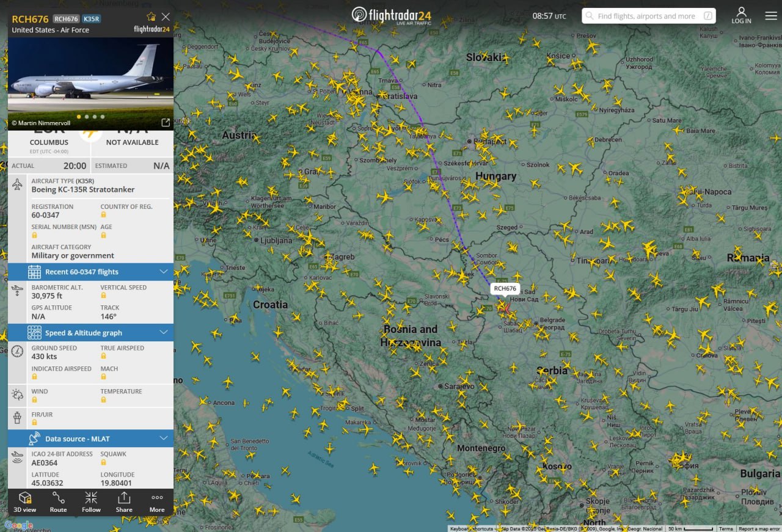Click the RCH676 label on the map

[x=505, y=289]
